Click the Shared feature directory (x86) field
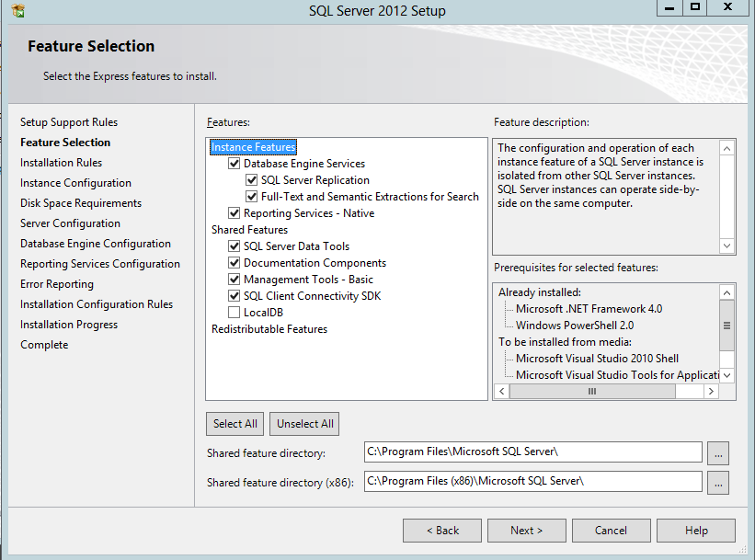 click(533, 481)
